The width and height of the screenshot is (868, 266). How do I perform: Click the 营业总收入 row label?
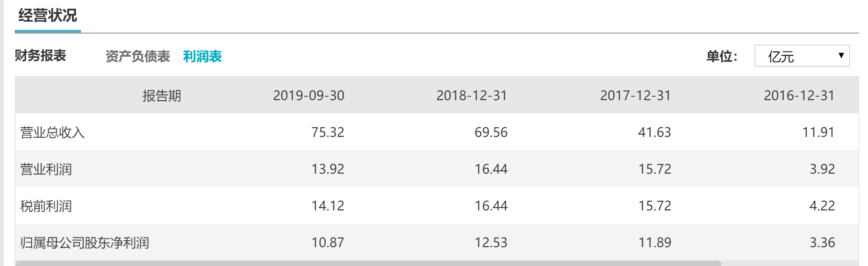tap(52, 133)
